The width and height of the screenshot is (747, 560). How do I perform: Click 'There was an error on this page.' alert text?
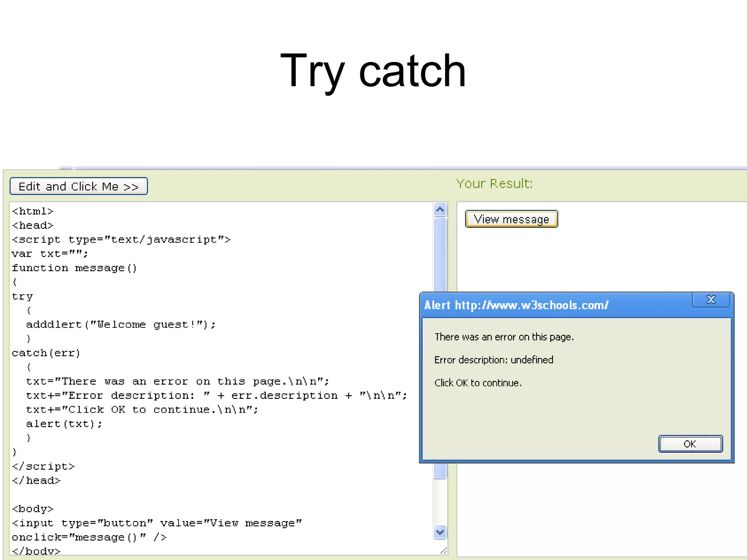[x=504, y=337]
